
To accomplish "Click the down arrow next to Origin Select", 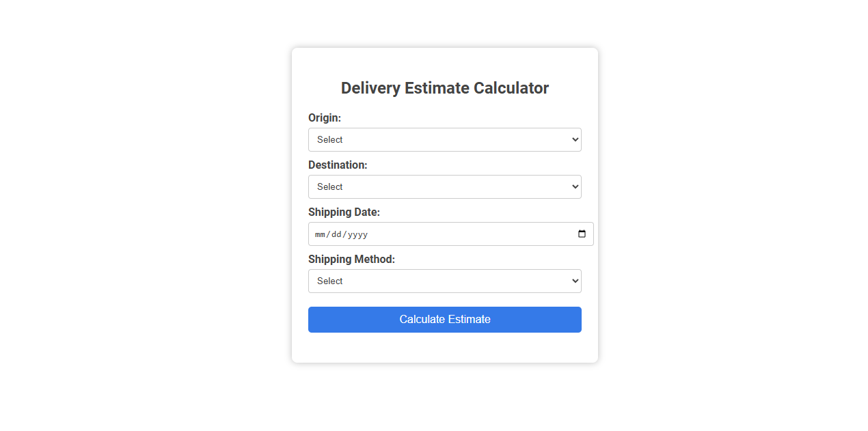I will (x=574, y=139).
